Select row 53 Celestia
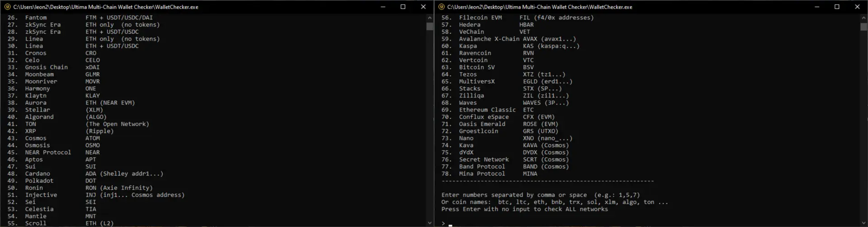This screenshot has width=868, height=227. pyautogui.click(x=52, y=209)
